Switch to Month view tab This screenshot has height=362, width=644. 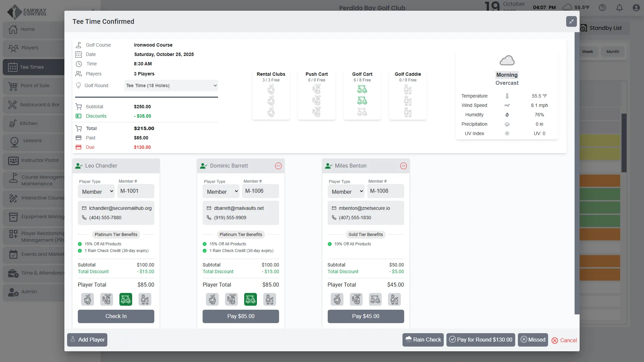tap(612, 52)
